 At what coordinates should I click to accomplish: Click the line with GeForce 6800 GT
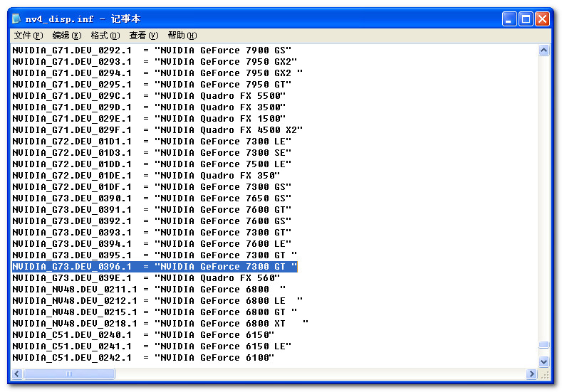pos(155,312)
